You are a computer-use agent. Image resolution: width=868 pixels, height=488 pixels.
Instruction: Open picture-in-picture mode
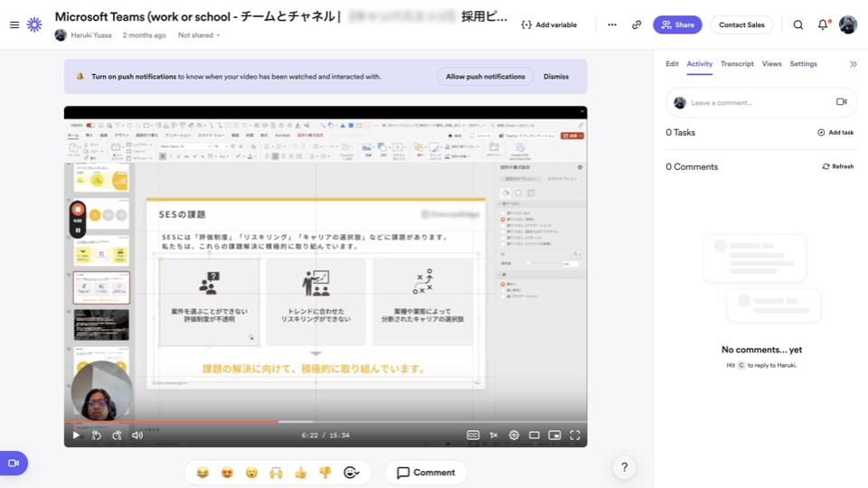point(554,436)
